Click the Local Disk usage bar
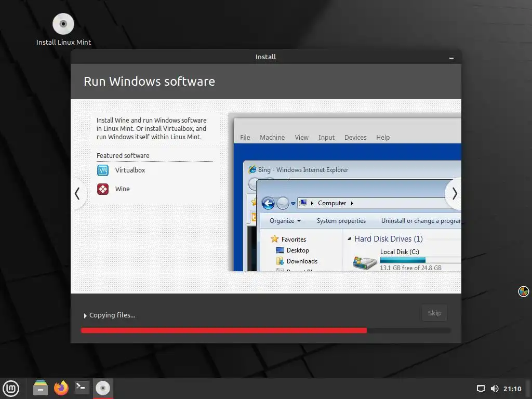Image resolution: width=532 pixels, height=399 pixels. click(x=420, y=260)
